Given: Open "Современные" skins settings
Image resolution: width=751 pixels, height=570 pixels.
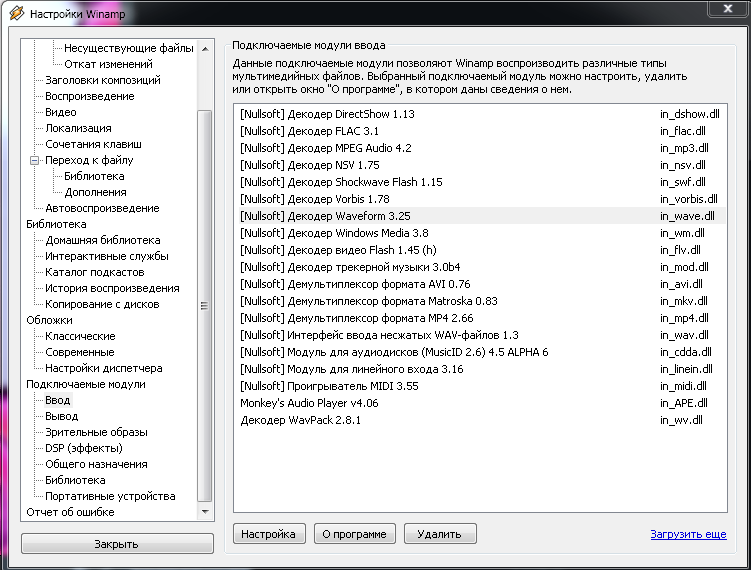Looking at the screenshot, I should 80,353.
